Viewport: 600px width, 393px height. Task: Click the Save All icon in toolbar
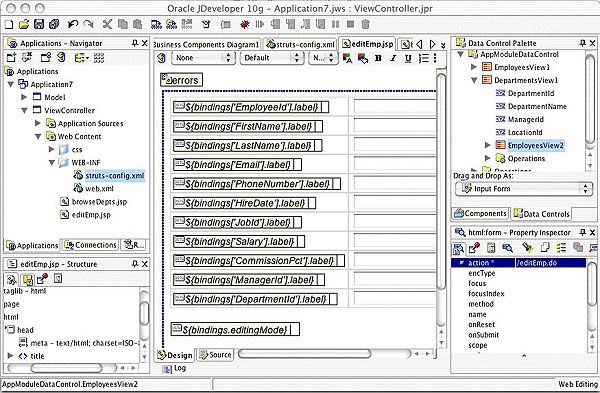pyautogui.click(x=54, y=24)
